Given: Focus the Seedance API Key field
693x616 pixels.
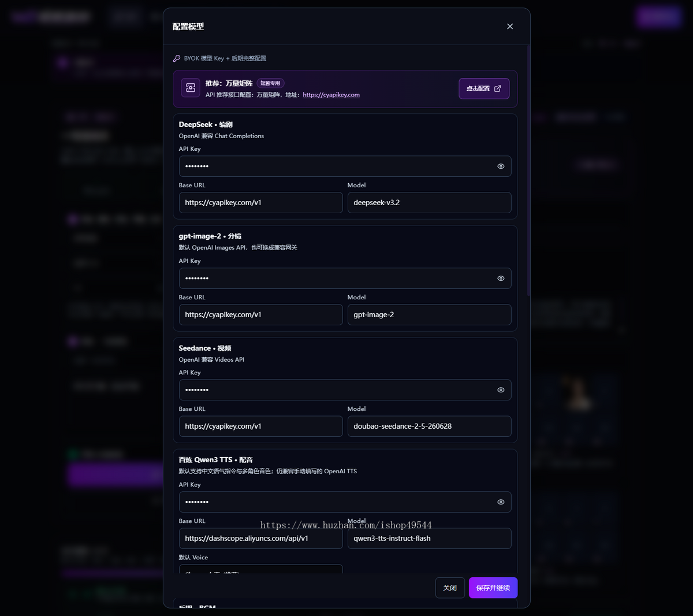Looking at the screenshot, I should coord(345,390).
